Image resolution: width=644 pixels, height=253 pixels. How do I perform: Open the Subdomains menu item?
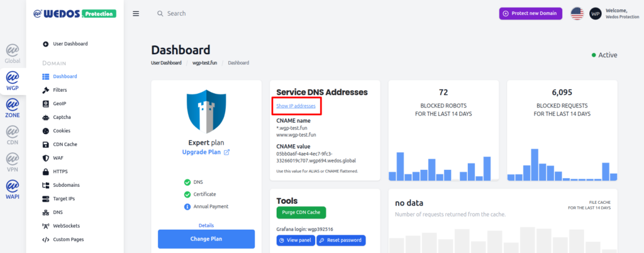(67, 185)
